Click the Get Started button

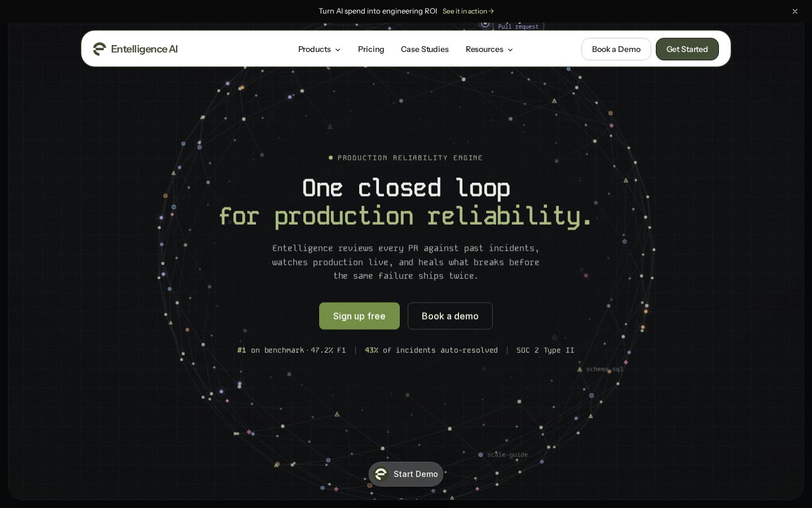687,49
